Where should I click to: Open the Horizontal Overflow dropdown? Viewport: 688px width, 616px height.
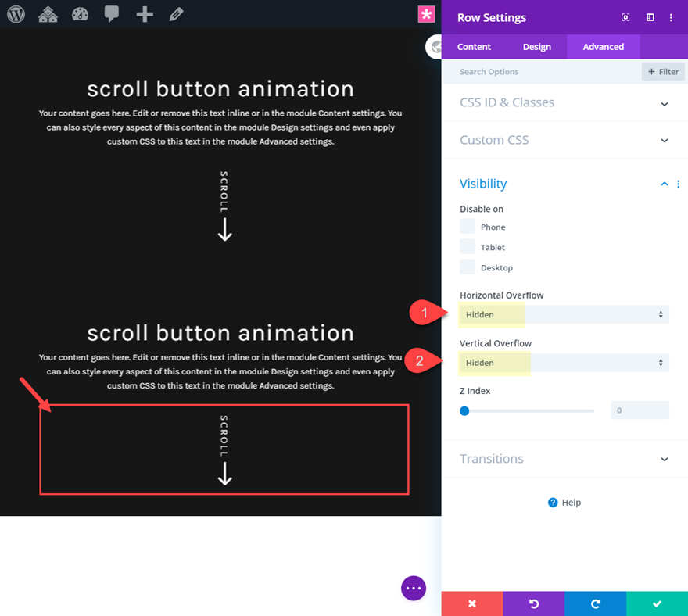click(564, 314)
